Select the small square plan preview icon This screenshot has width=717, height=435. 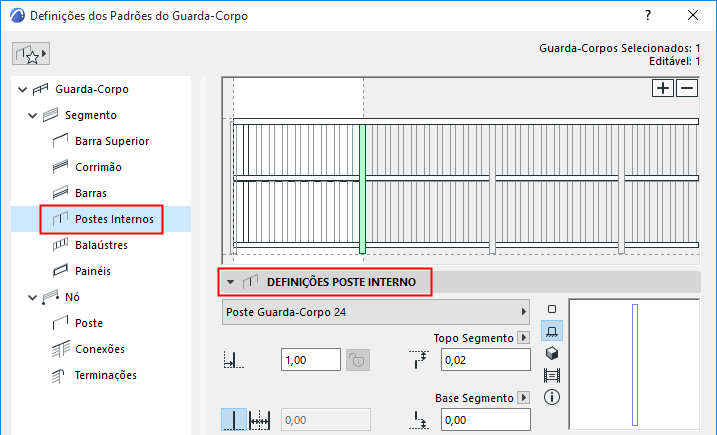(x=552, y=309)
